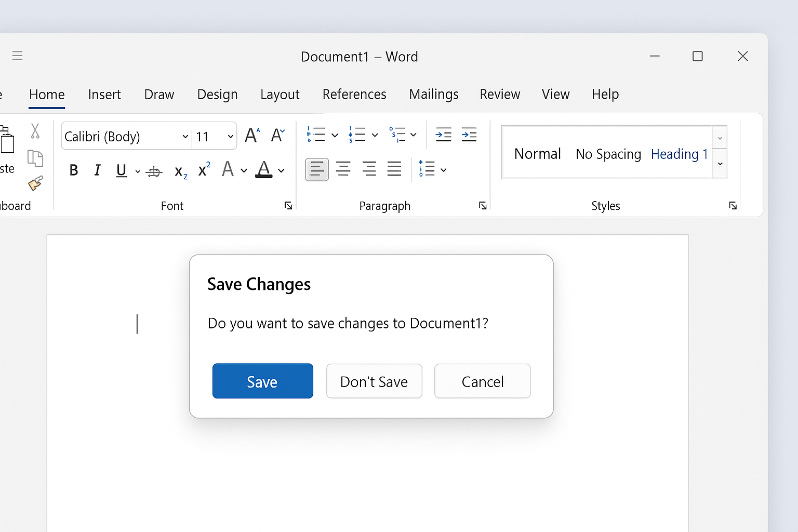Viewport: 798px width, 532px height.
Task: Toggle bold formatting
Action: pos(74,170)
